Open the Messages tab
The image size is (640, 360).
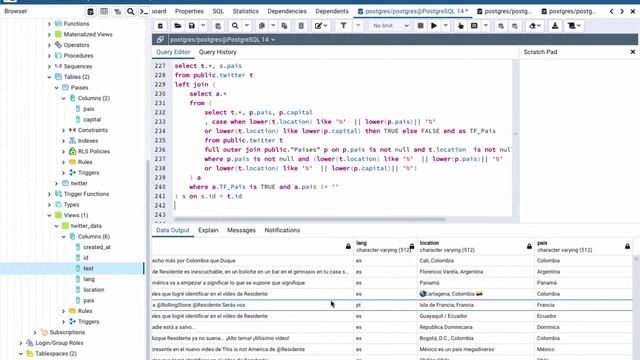pyautogui.click(x=241, y=230)
